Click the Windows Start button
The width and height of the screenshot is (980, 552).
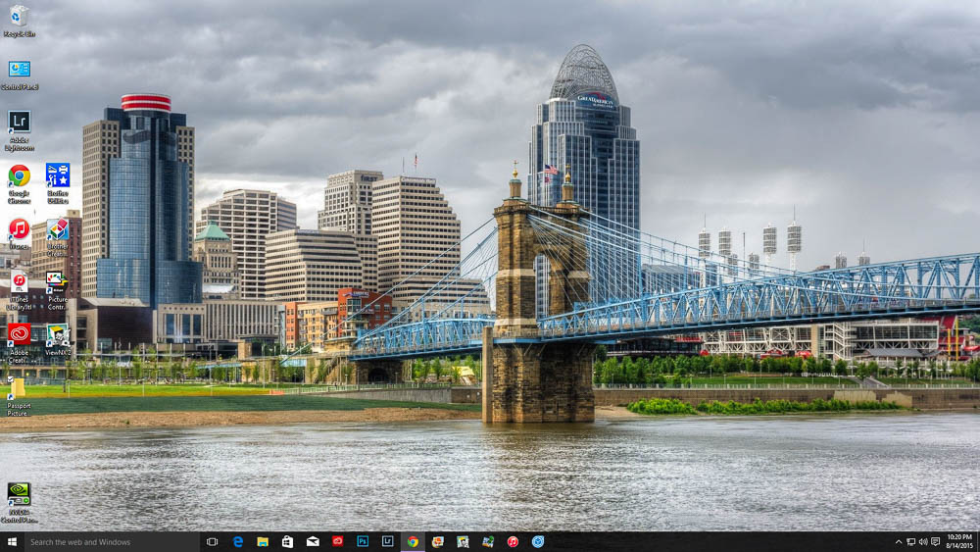pyautogui.click(x=12, y=541)
